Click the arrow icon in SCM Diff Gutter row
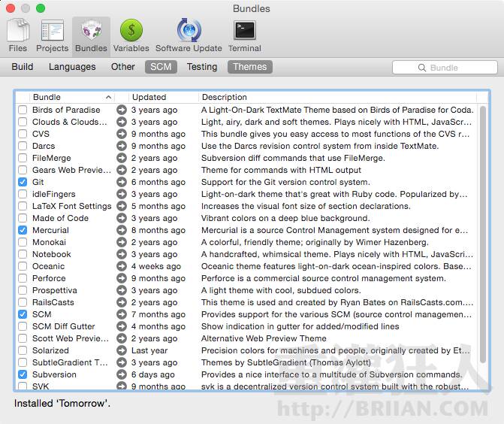504x424 pixels. click(x=122, y=326)
